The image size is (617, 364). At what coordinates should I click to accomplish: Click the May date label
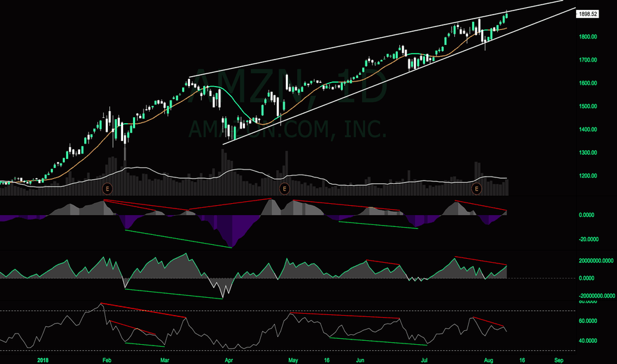(x=293, y=360)
